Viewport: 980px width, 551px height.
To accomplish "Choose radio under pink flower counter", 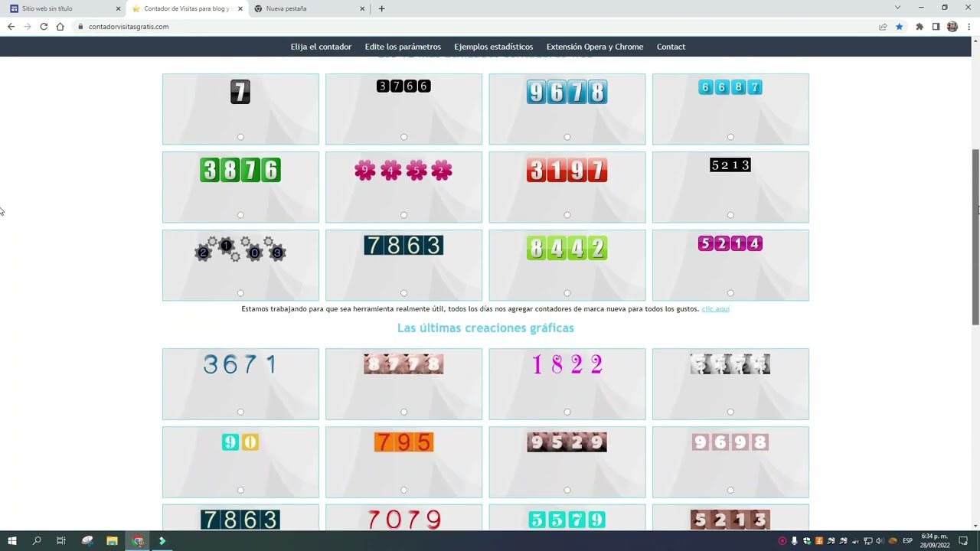I will 403,215.
